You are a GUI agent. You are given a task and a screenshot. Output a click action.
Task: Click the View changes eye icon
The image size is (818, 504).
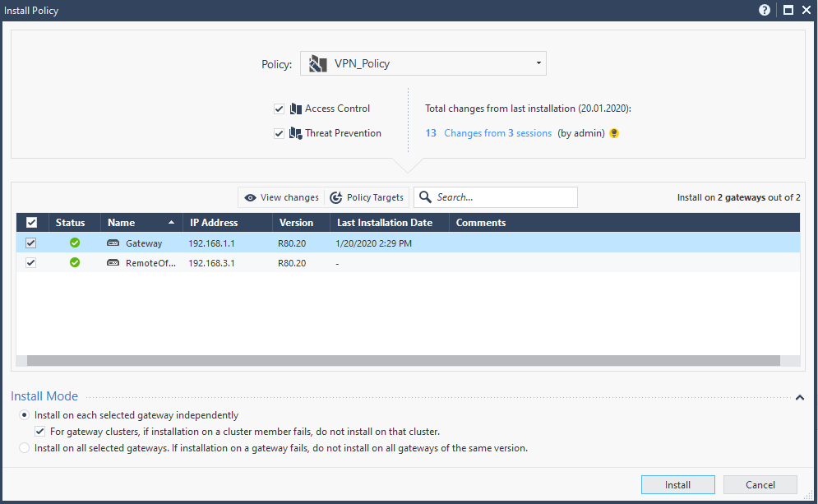tap(250, 197)
